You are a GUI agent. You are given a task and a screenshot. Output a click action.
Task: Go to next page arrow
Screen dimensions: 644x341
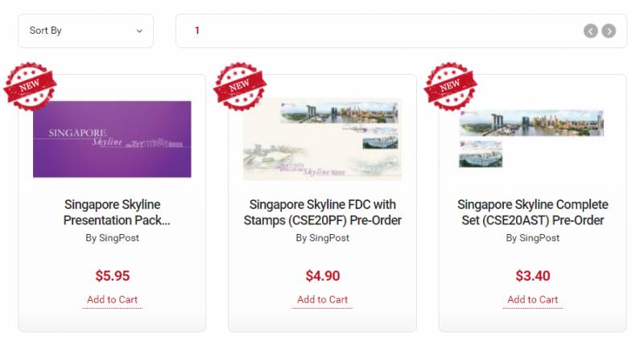pos(609,31)
